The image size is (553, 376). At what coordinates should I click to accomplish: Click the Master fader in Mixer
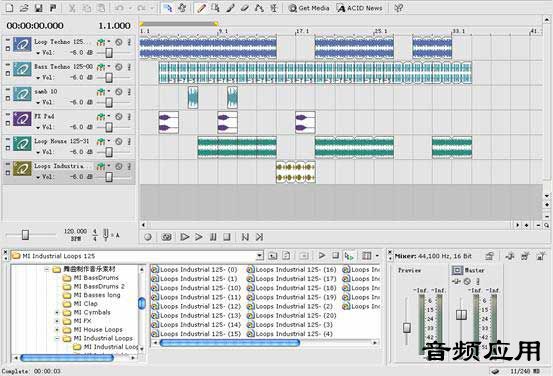461,315
